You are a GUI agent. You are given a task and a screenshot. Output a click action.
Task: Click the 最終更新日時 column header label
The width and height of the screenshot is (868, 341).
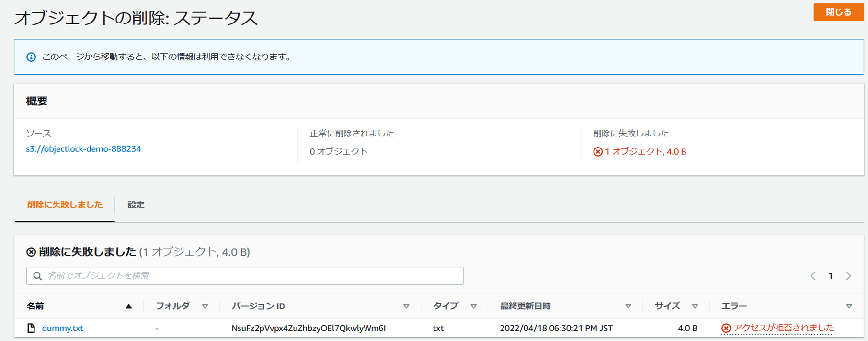[x=525, y=307]
